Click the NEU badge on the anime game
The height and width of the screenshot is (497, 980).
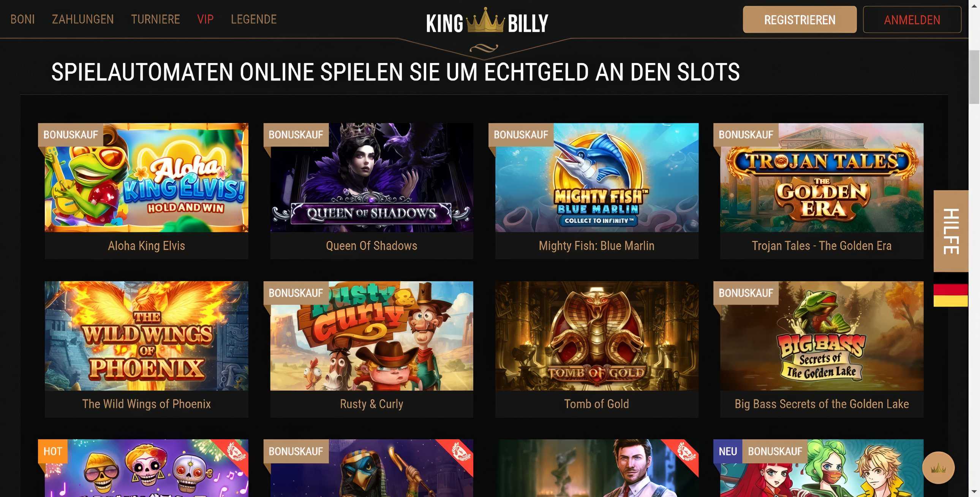coord(727,451)
